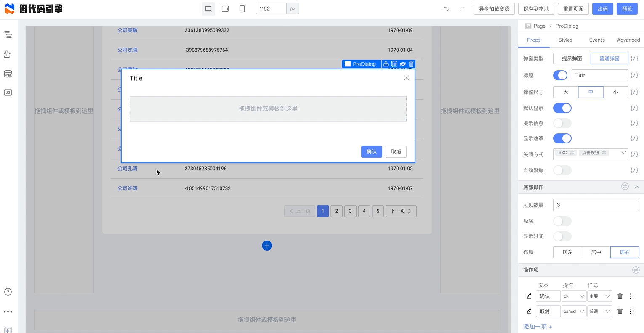The image size is (644, 333).
Task: Delete the 确认 action item
Action: click(620, 296)
